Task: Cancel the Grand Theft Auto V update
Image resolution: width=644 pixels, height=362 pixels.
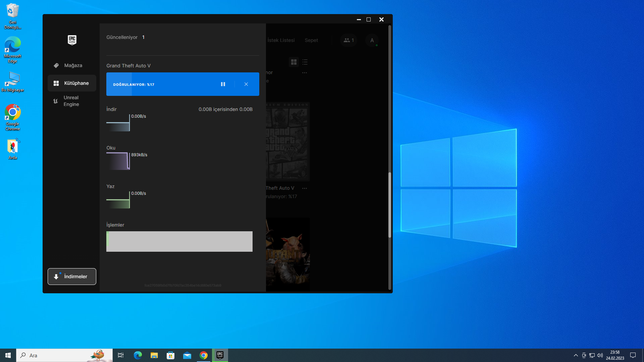Action: 246,84
